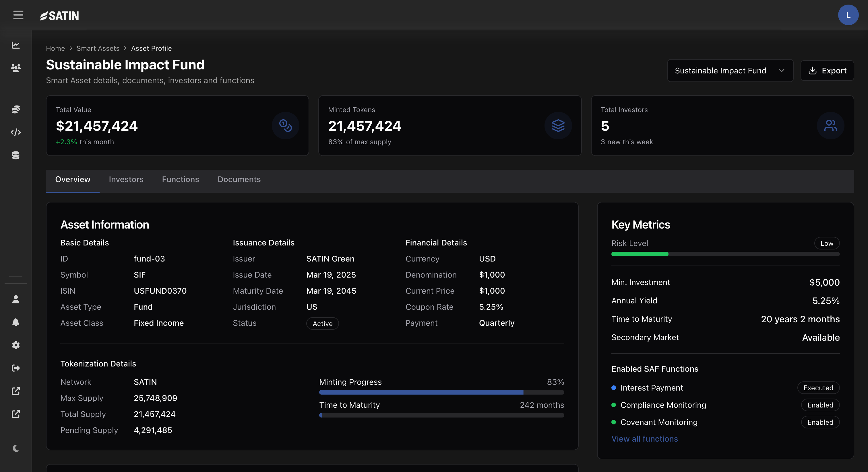Switch to the Investors tab
868x472 pixels.
tap(126, 180)
